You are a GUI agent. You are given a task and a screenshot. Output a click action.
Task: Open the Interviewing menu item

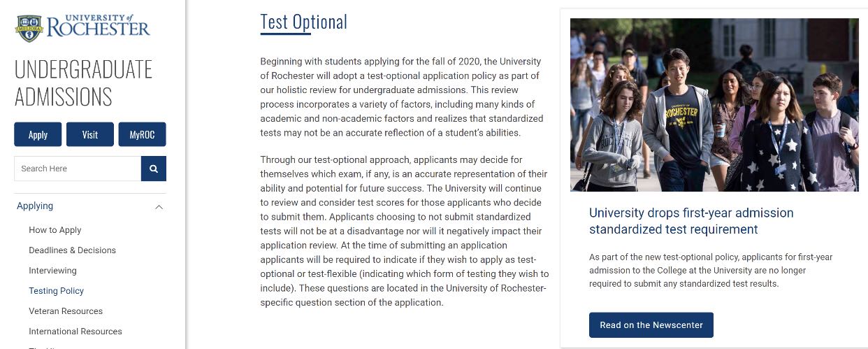pos(52,271)
